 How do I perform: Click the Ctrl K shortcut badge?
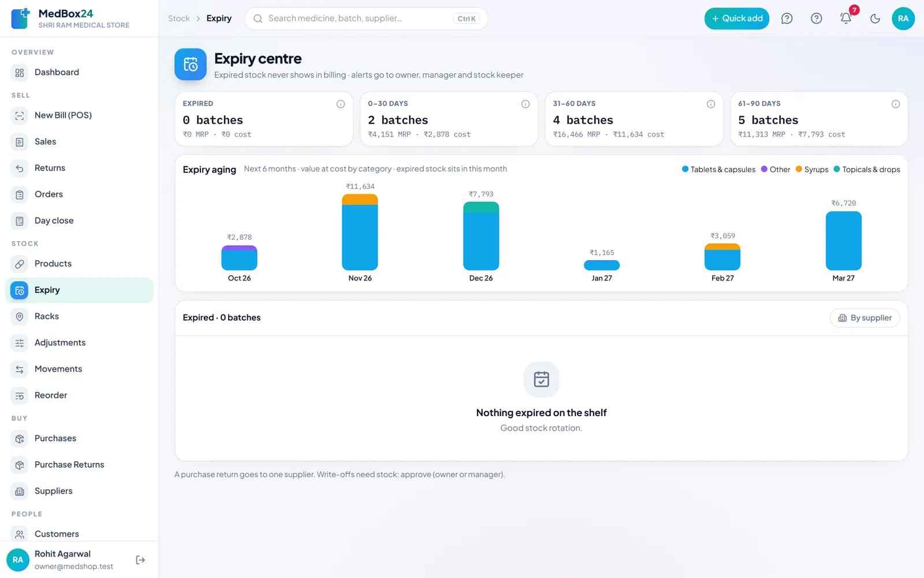click(x=467, y=18)
